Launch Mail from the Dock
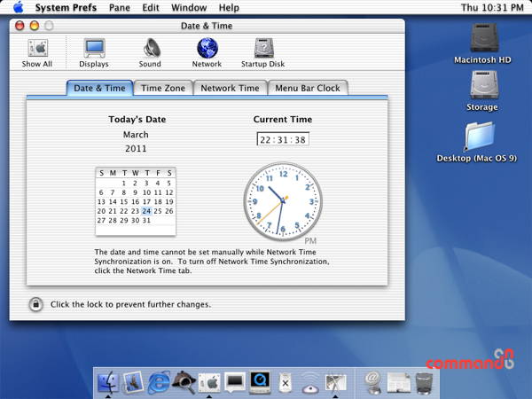Screen dimensions: 532x399 (133, 382)
